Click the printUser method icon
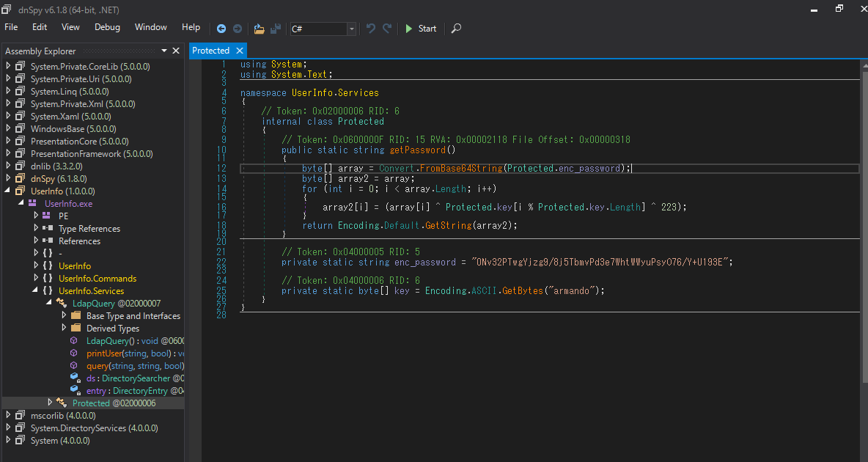The image size is (868, 462). pyautogui.click(x=73, y=353)
